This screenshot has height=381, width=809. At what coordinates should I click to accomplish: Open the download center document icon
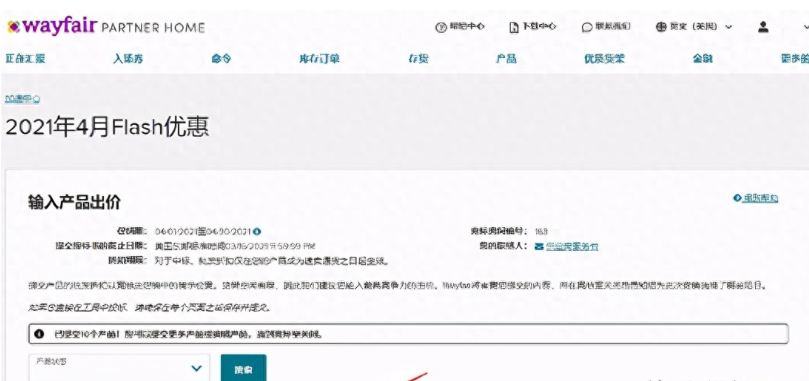click(x=532, y=27)
